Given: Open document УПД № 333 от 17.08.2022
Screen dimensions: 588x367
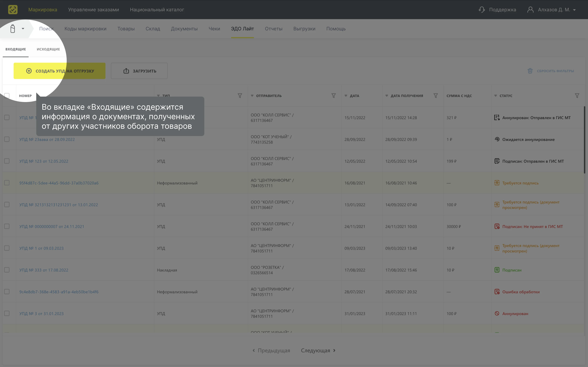Looking at the screenshot, I should click(x=44, y=270).
